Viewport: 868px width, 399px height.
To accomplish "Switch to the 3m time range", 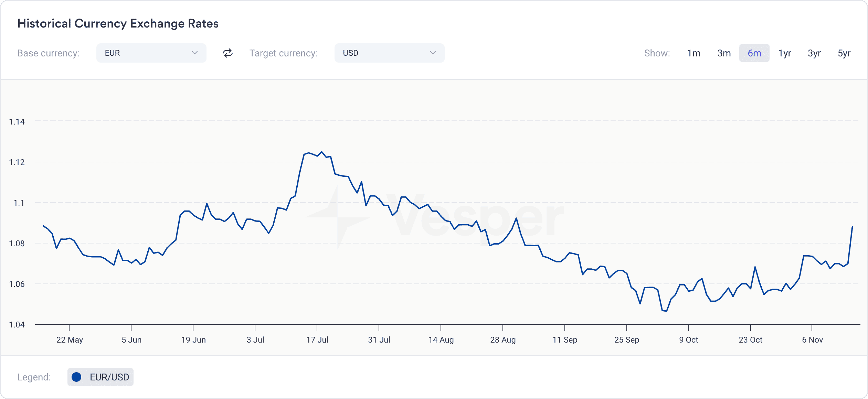I will pyautogui.click(x=724, y=53).
